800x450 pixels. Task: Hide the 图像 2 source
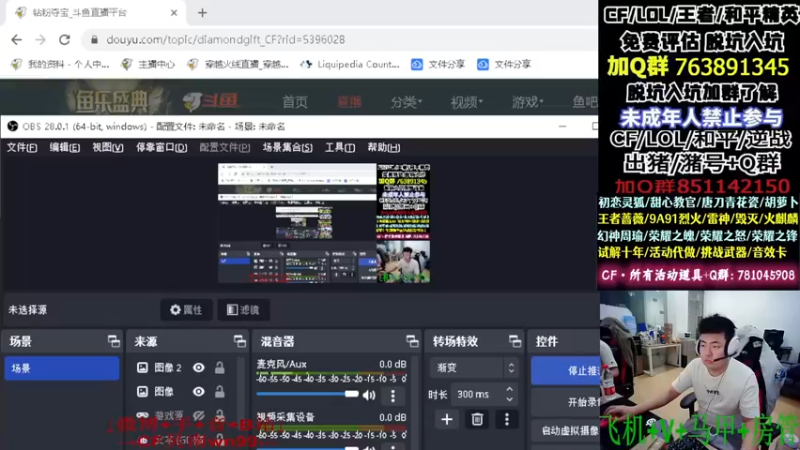tap(198, 368)
